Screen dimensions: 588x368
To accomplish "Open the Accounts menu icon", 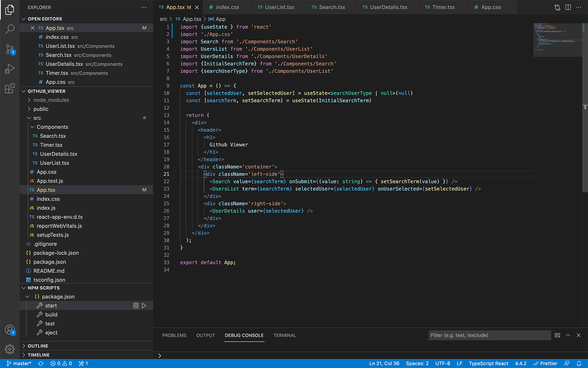I will pyautogui.click(x=10, y=330).
